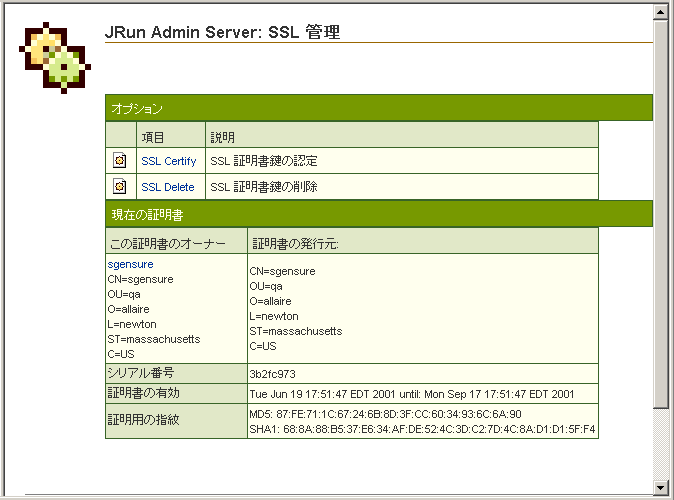Click the 項目 column header
This screenshot has width=674, height=500.
coord(153,138)
